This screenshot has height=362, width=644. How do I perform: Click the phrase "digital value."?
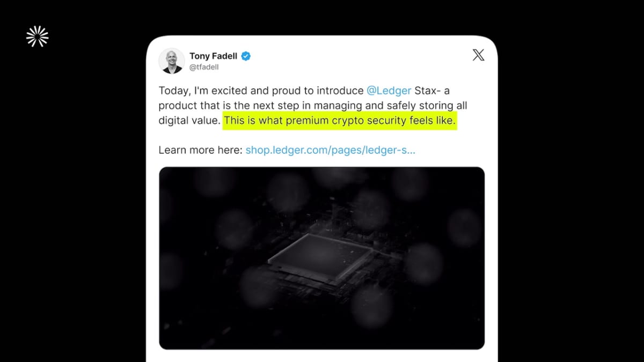[189, 121]
